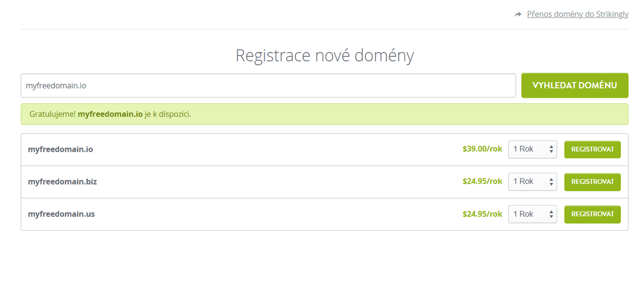This screenshot has height=293, width=644.
Task: Open the 1 Rok dropdown for myfreedomain.biz
Action: (532, 181)
